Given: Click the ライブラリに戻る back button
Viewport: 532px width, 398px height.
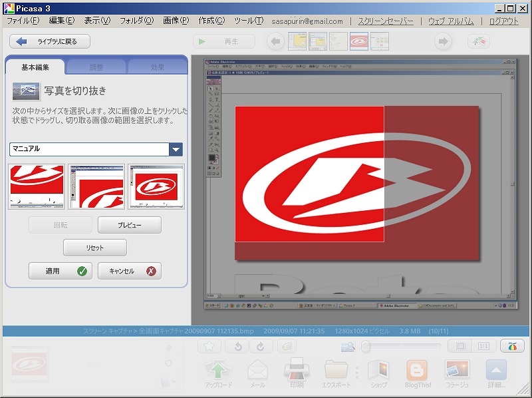Looking at the screenshot, I should (x=49, y=41).
